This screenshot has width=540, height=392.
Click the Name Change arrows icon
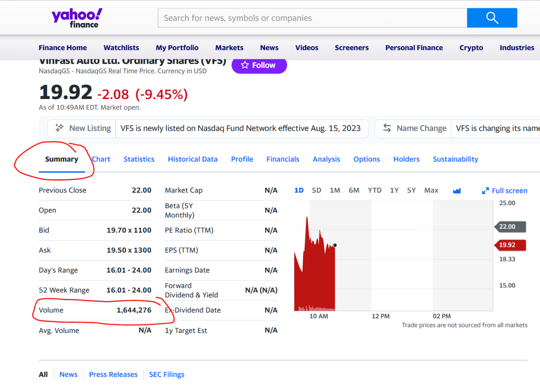(387, 128)
